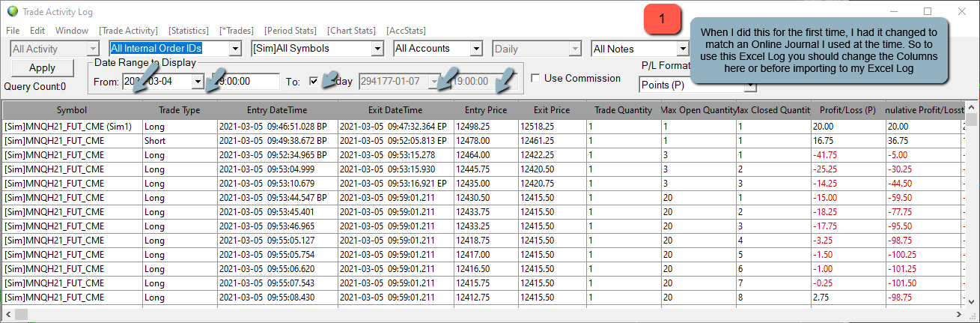
Task: Click the Profit/Loss (P) column header
Action: (x=848, y=109)
